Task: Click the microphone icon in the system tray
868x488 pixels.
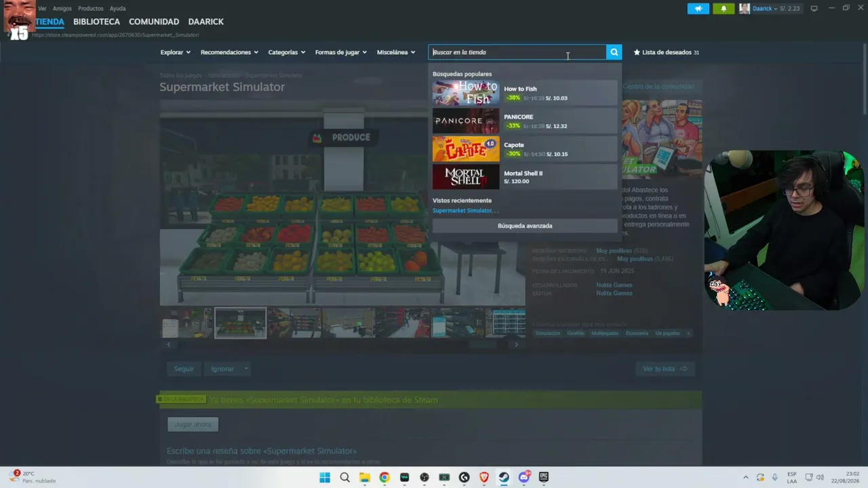Action: point(775,477)
